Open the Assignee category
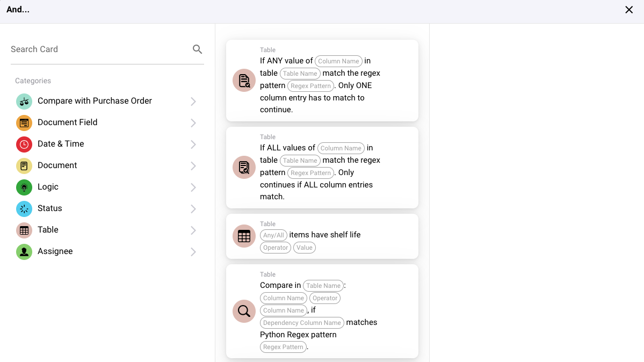The image size is (644, 362). click(55, 251)
